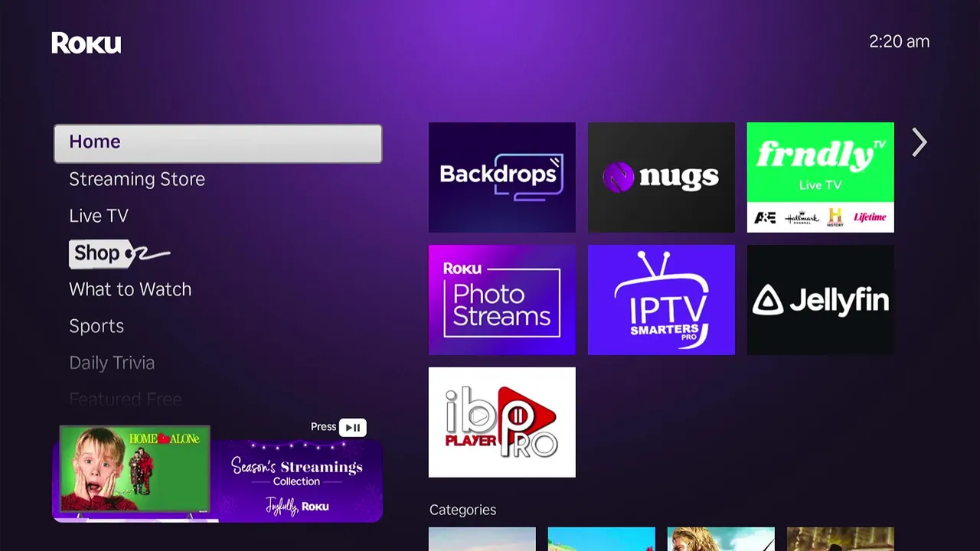The width and height of the screenshot is (980, 551).
Task: Select the Home menu item
Action: pos(218,143)
